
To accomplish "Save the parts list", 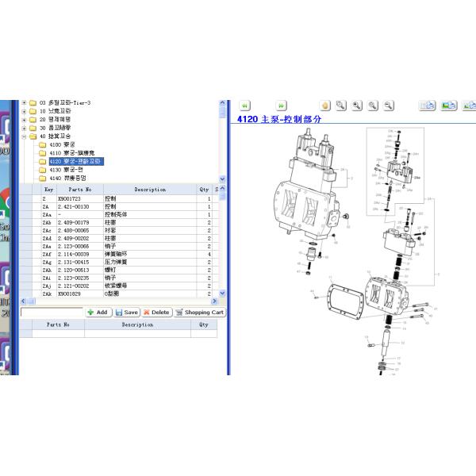I will [x=126, y=313].
